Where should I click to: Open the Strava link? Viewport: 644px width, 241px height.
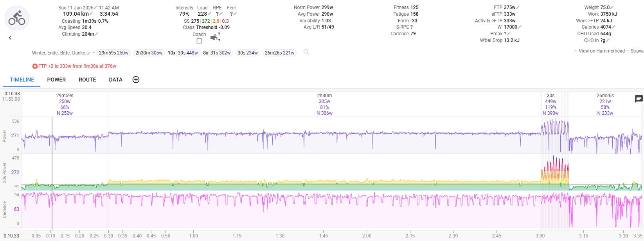(637, 51)
